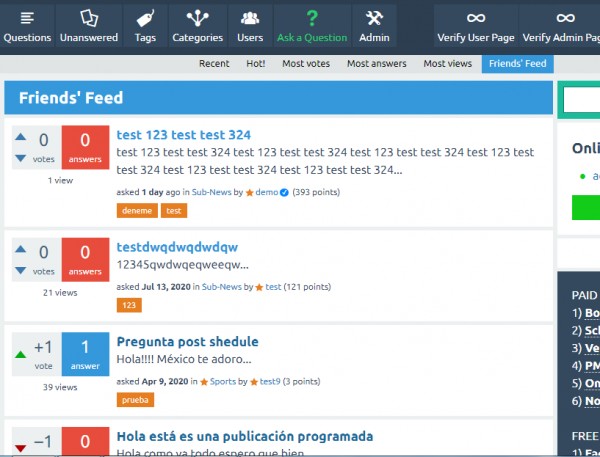Click the red 0 answers box of 'testdwqdwqdwdqw'
Image resolution: width=600 pixels, height=457 pixels.
[85, 258]
